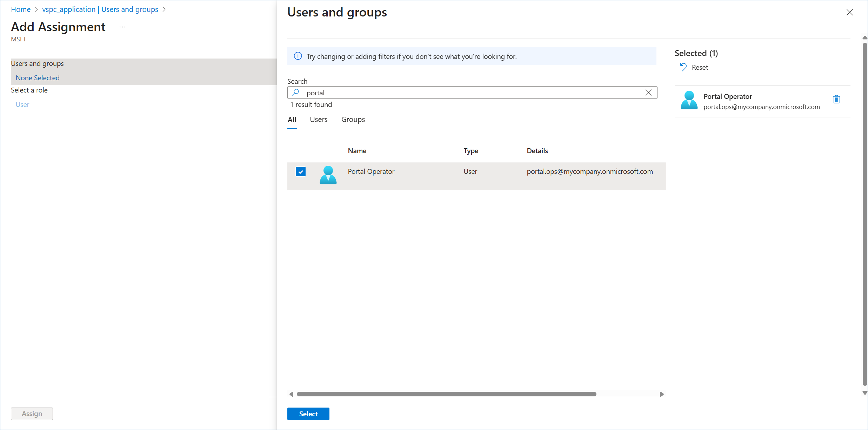
Task: Click the None Selected link
Action: click(x=38, y=78)
